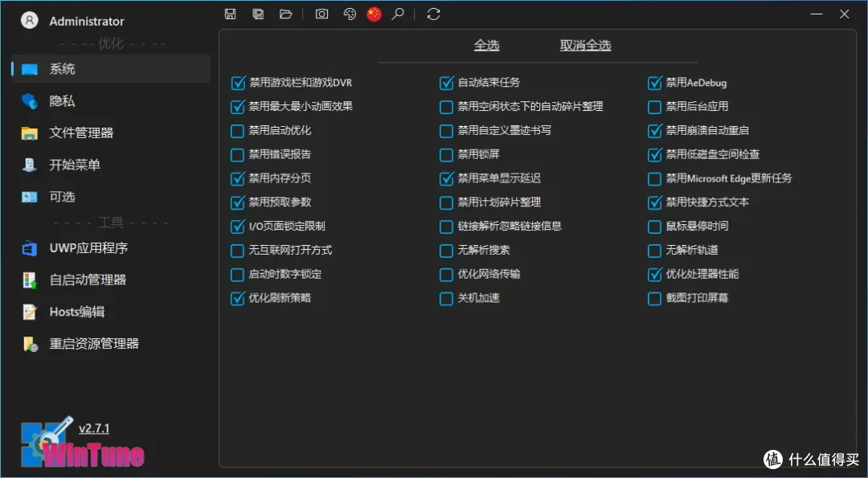Enable 无解析搜索 checkbox

tap(446, 251)
